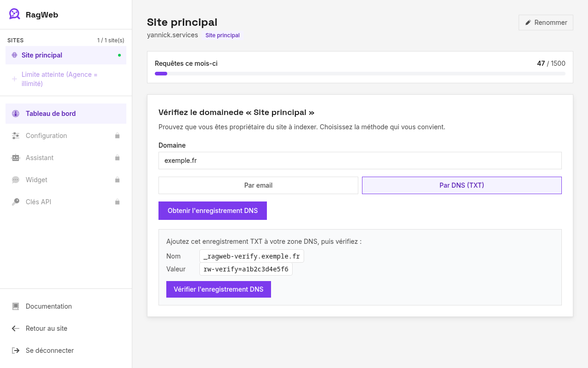Open the Widget section

tap(66, 180)
